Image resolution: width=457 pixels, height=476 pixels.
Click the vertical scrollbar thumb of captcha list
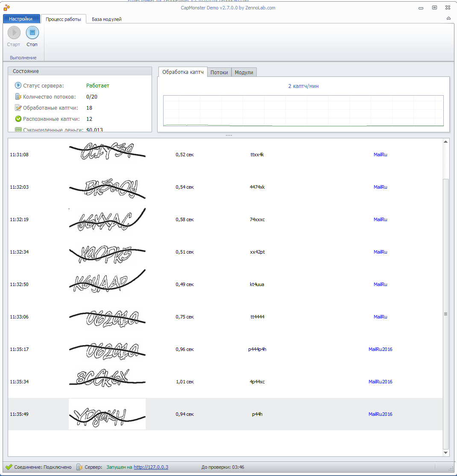[x=445, y=314]
